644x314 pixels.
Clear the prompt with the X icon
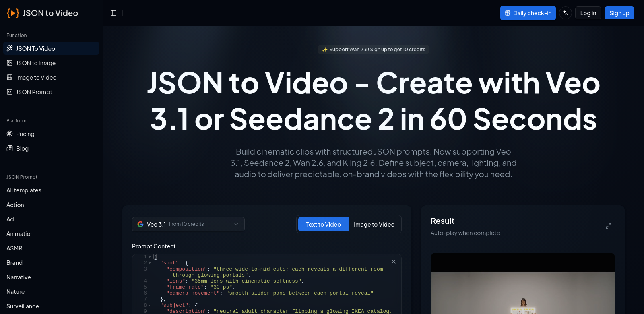394,262
